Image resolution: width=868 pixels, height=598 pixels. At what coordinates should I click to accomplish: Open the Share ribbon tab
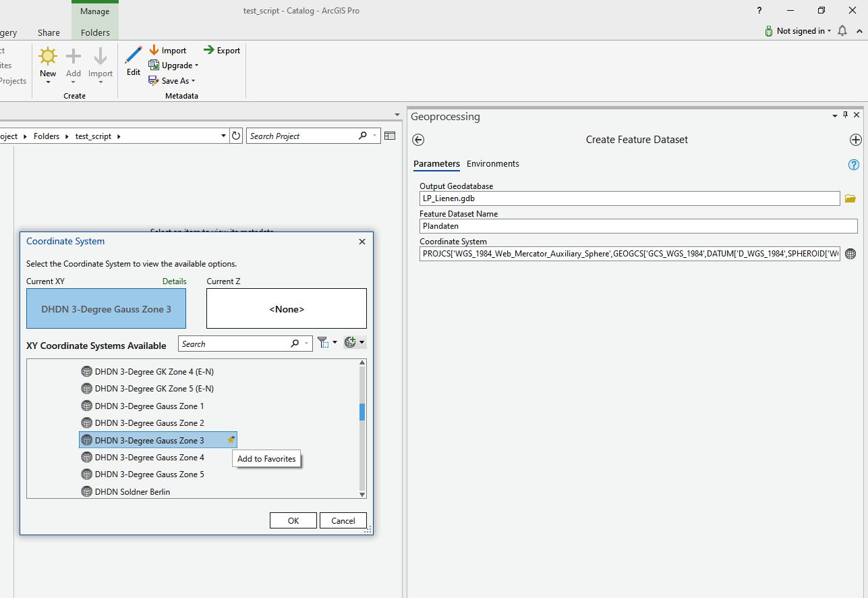(49, 32)
